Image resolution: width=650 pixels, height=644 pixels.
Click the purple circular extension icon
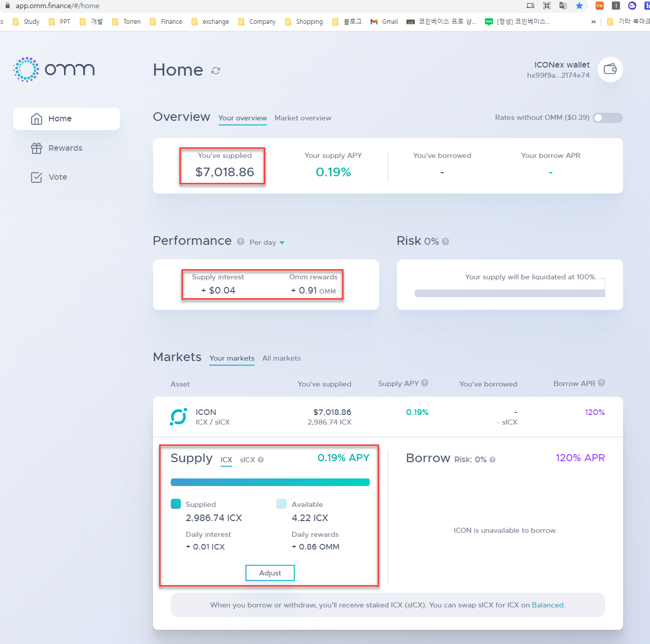(632, 6)
